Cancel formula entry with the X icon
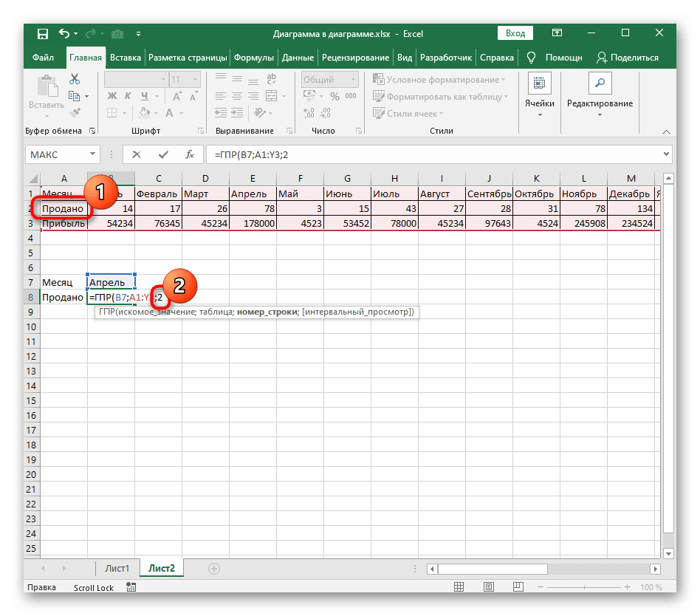Image resolution: width=700 pixels, height=616 pixels. [x=136, y=154]
